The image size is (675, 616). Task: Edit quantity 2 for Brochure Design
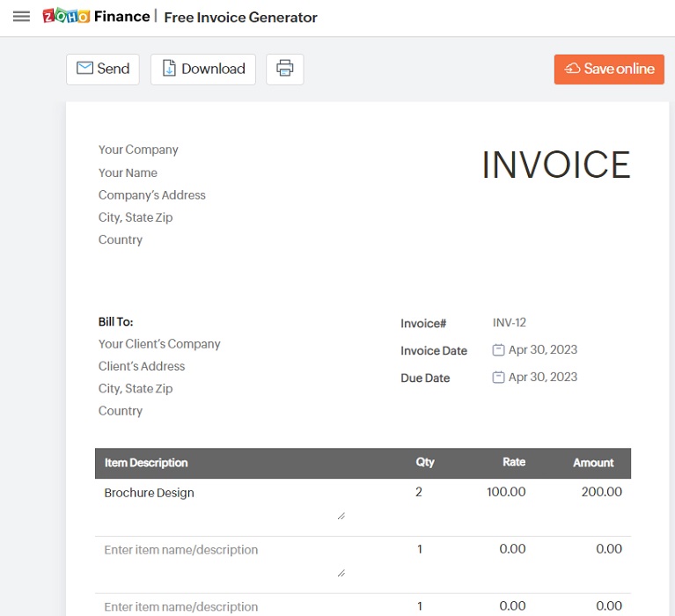[x=418, y=492]
